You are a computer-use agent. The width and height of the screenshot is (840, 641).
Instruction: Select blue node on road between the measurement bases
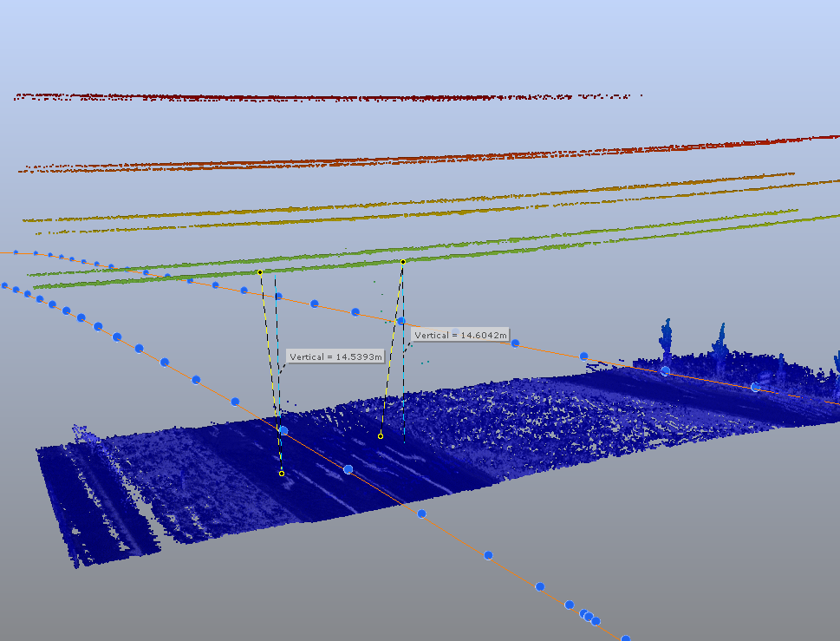(x=348, y=469)
